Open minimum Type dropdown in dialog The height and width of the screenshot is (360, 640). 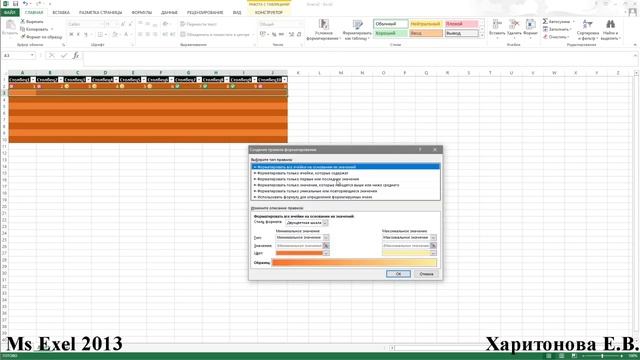click(326, 238)
